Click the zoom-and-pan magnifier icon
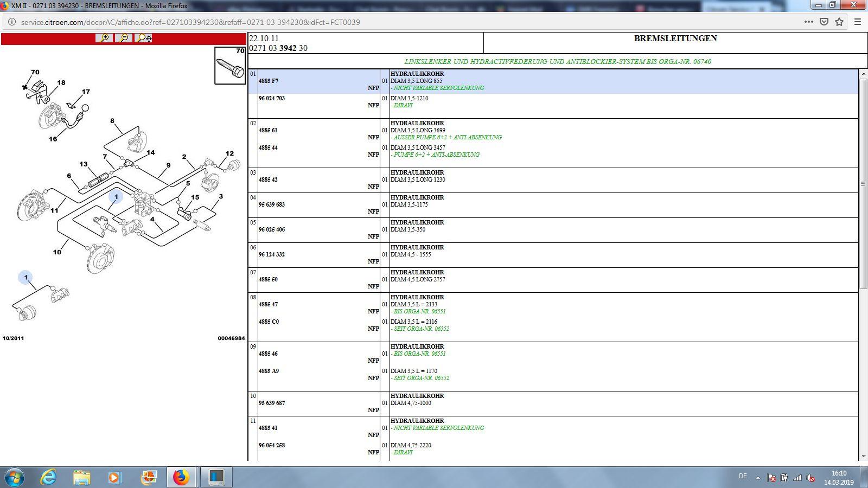This screenshot has height=488, width=868. point(144,38)
